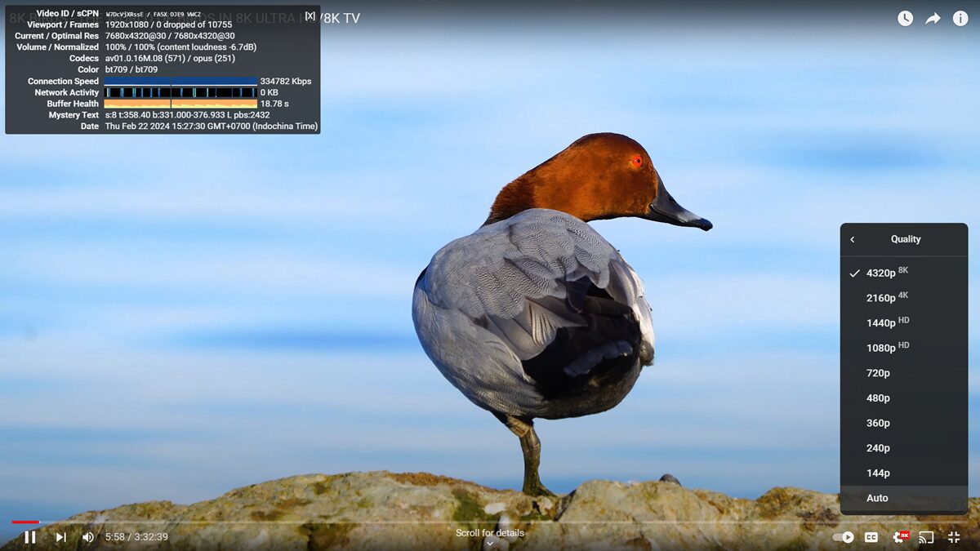Pick the 480p quality option
The width and height of the screenshot is (980, 551).
[904, 398]
